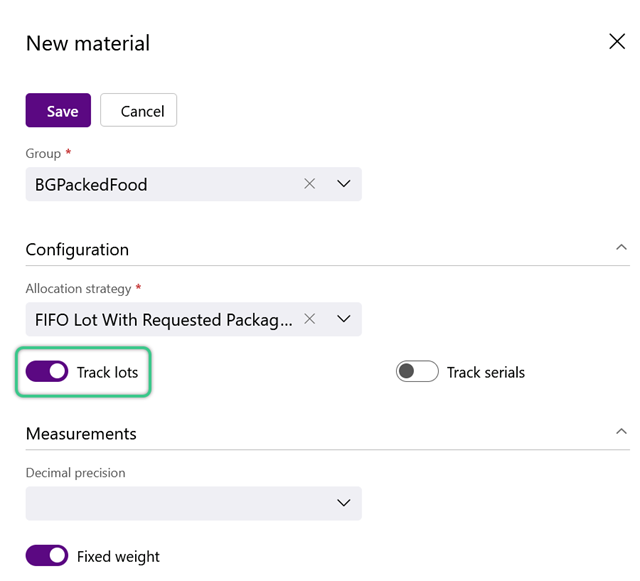Open the Group dropdown arrow

[x=344, y=184]
